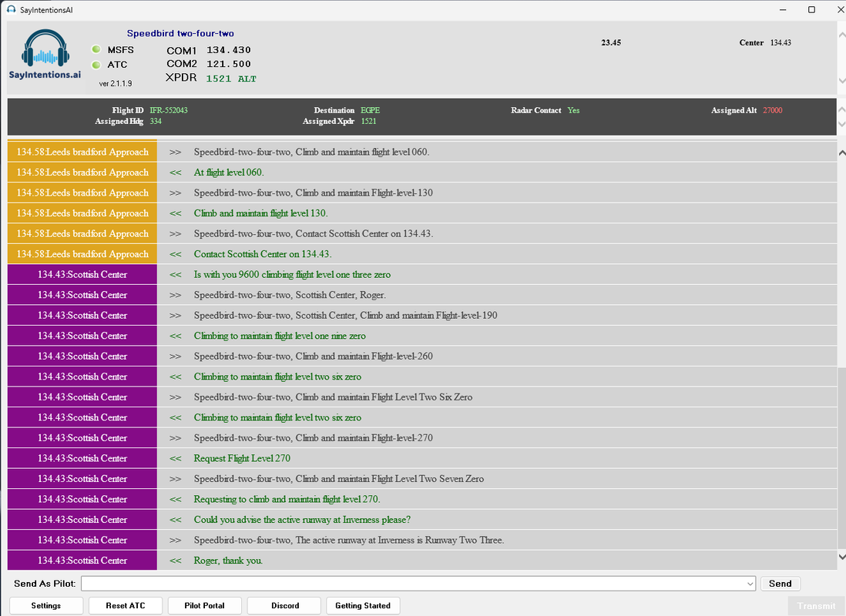
Task: Click the flight info panel scroll up arrow
Action: pos(841,109)
